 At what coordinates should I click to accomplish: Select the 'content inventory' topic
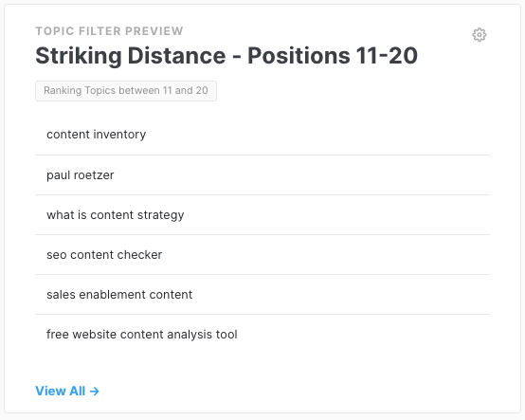(262, 135)
